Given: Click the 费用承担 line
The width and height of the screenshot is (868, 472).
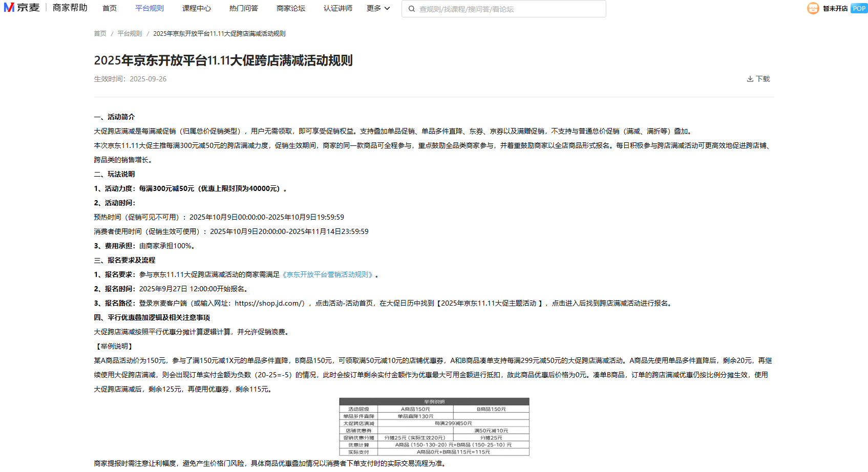Looking at the screenshot, I should 144,246.
